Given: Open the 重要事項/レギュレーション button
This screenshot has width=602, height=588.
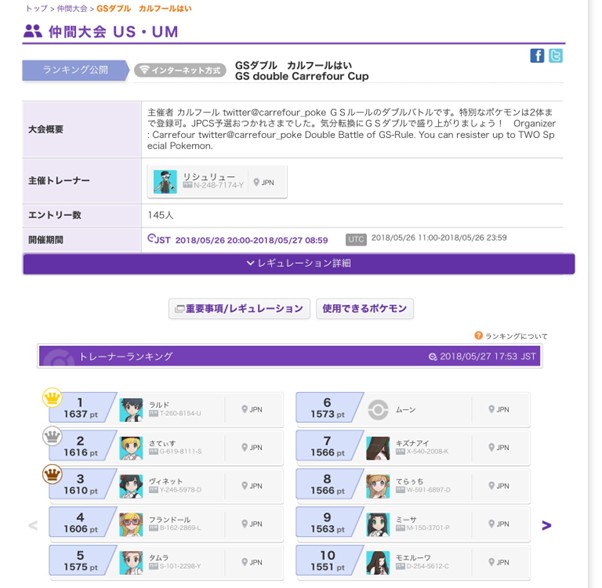Looking at the screenshot, I should [x=239, y=309].
